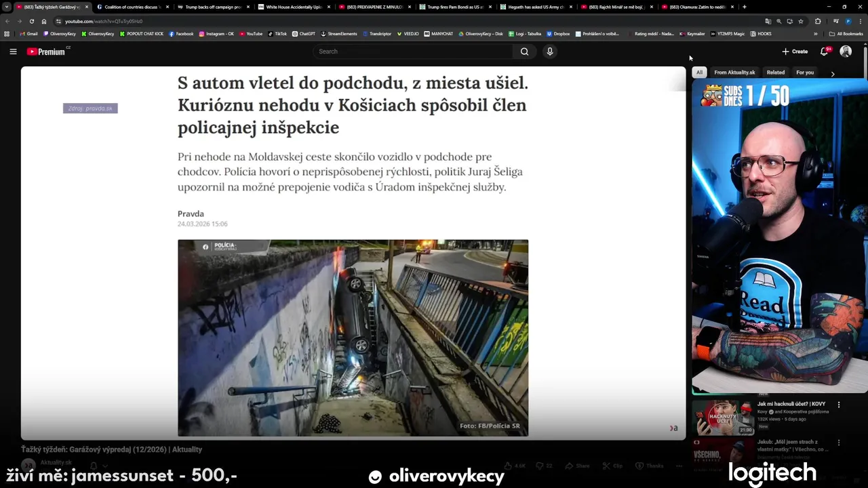Viewport: 868px width, 488px height.
Task: Select the For you filter chip
Action: coord(805,73)
